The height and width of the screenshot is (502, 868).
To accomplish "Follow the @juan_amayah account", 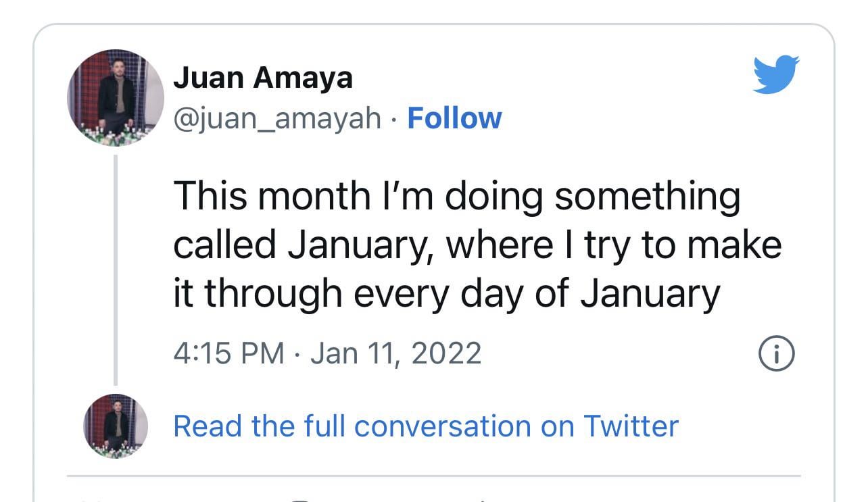I will (454, 118).
